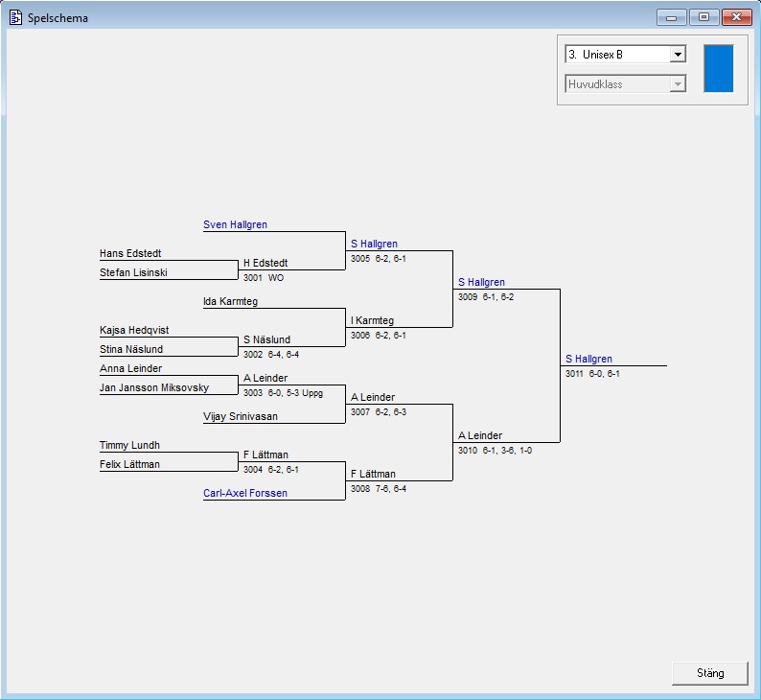The width and height of the screenshot is (761, 700).
Task: Click player Hans Edstedt
Action: click(x=130, y=253)
